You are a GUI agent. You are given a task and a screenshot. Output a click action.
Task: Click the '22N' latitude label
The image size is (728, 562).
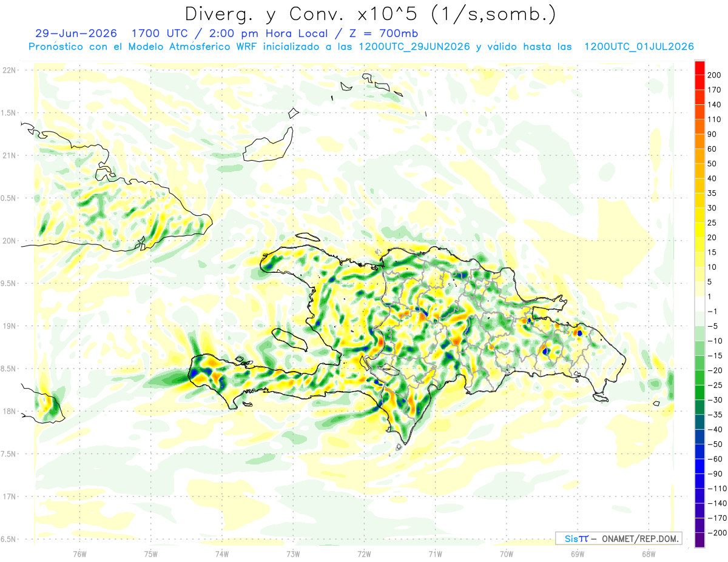tap(8, 70)
